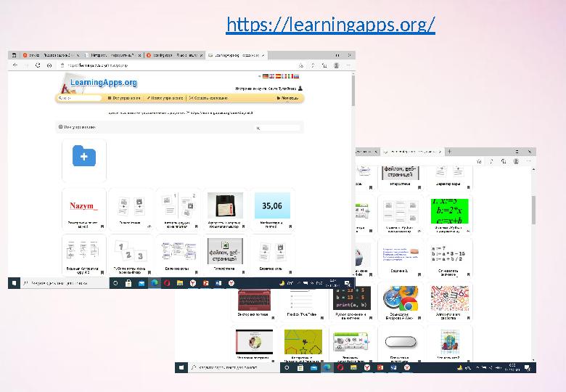Screen dimensions: 566x392
Task: Open the gray pill-shaped button exercise thumbnail
Action: 401,341
